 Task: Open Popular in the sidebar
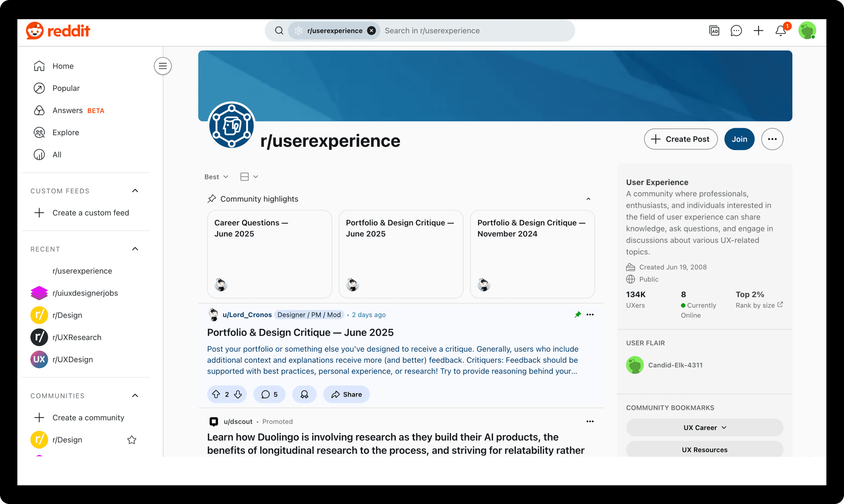pyautogui.click(x=86, y=88)
